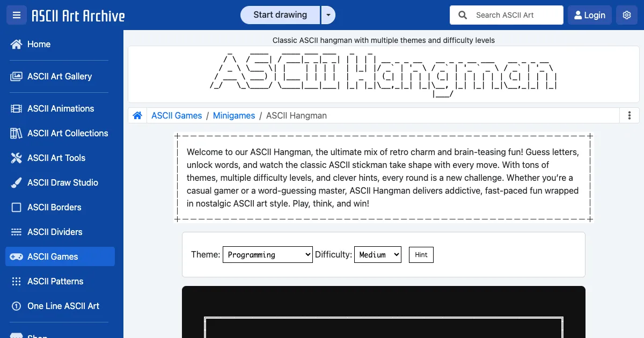Expand the Start drawing dropdown arrow
The width and height of the screenshot is (644, 338).
pyautogui.click(x=328, y=15)
